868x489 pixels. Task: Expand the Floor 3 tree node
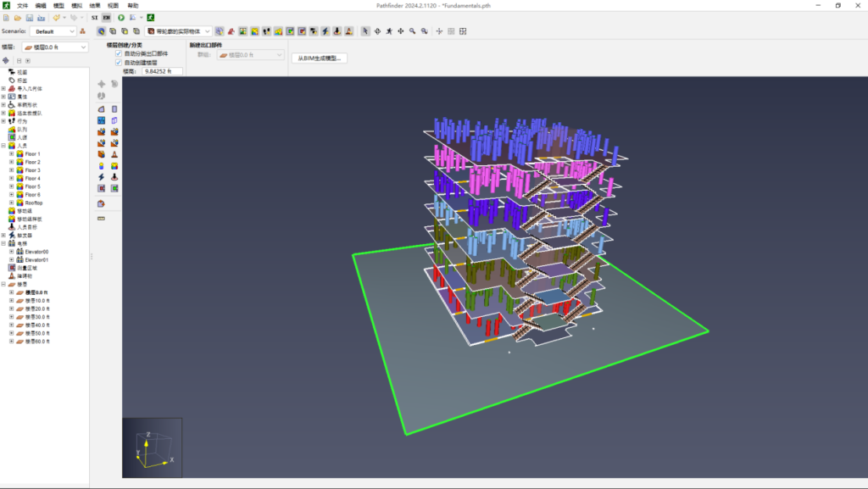11,170
